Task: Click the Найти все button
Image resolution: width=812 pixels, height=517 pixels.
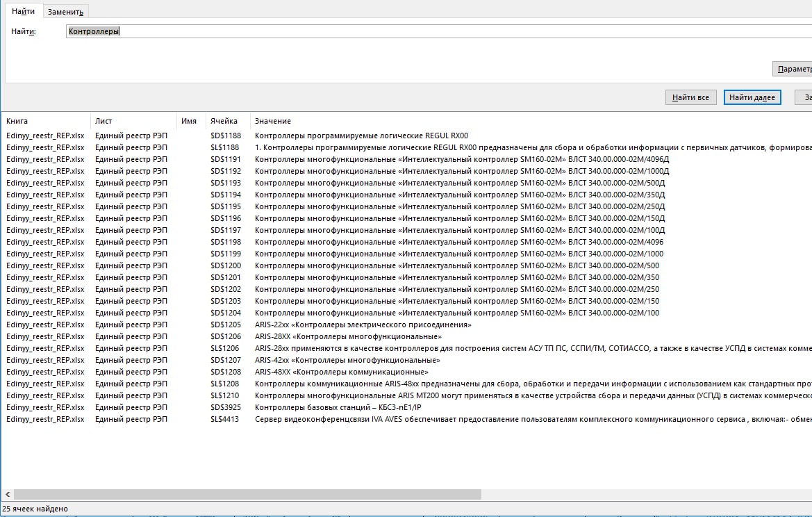Action: (690, 97)
